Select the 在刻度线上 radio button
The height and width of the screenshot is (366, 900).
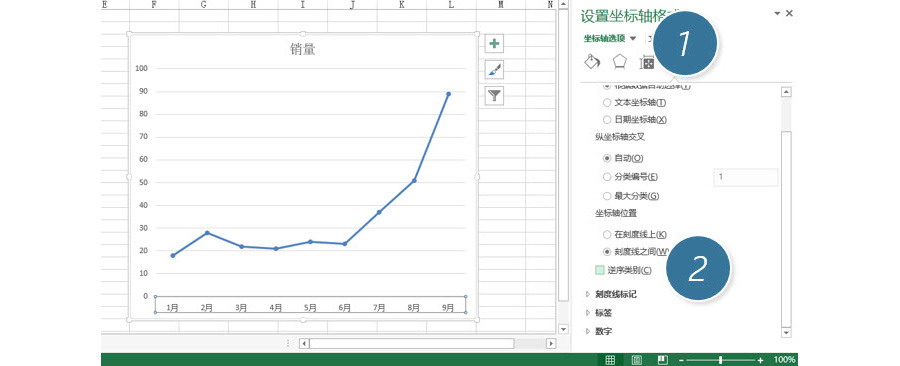point(607,235)
